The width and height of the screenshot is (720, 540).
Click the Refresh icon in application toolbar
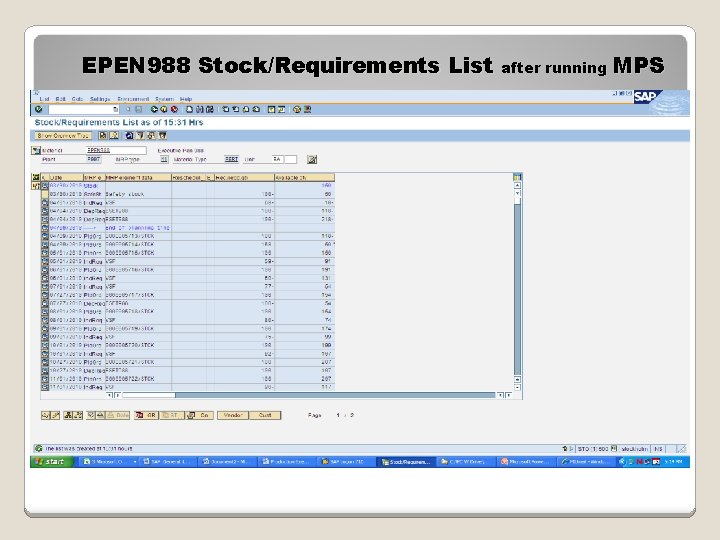129,135
